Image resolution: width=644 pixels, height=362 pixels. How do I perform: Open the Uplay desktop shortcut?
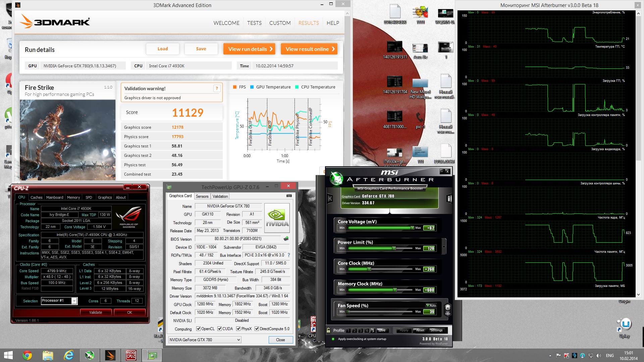(x=625, y=327)
